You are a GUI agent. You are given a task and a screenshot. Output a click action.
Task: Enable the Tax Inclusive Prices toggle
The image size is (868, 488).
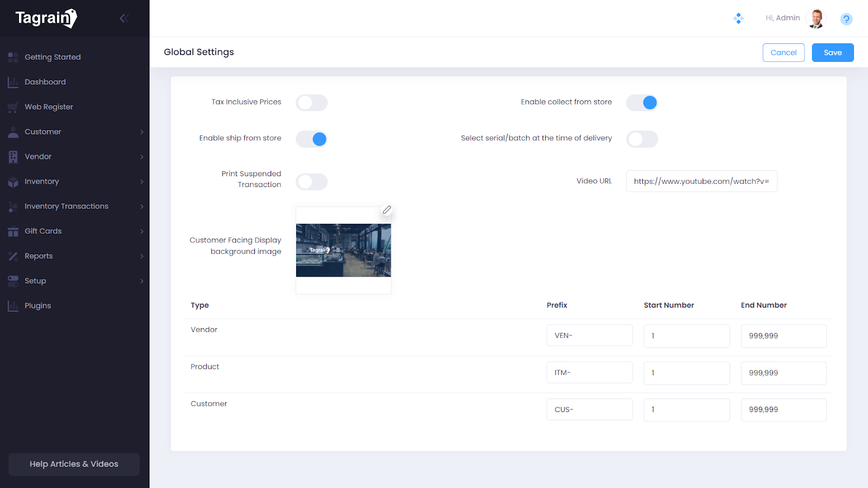click(x=311, y=102)
